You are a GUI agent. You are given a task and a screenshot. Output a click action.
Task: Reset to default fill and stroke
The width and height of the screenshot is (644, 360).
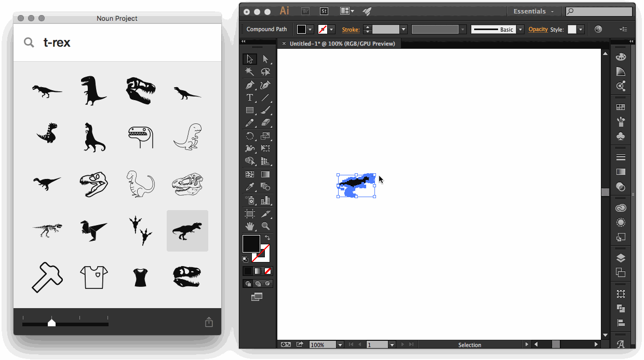point(245,259)
